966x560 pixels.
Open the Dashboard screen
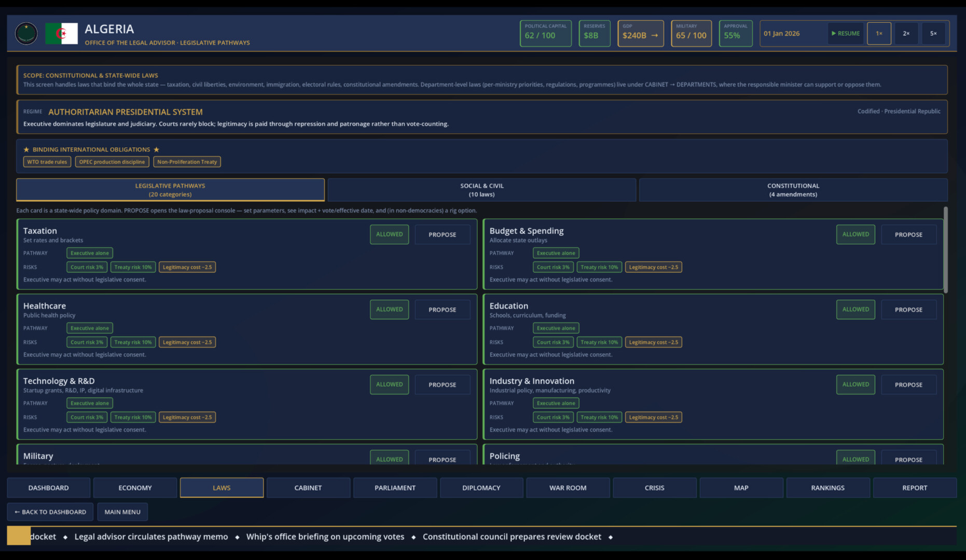coord(48,488)
